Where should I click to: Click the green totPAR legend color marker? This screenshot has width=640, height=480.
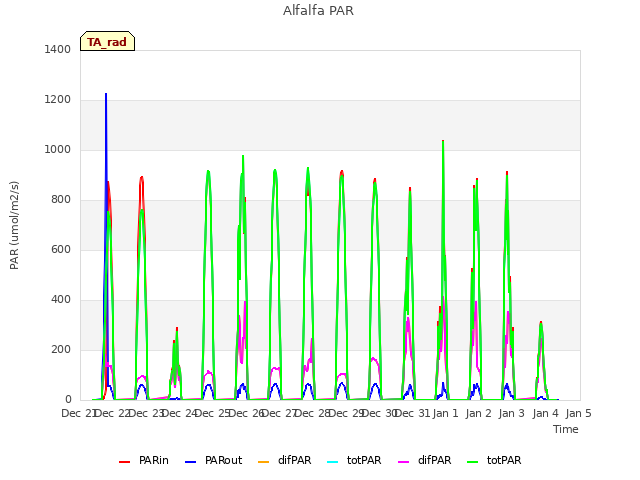click(473, 462)
